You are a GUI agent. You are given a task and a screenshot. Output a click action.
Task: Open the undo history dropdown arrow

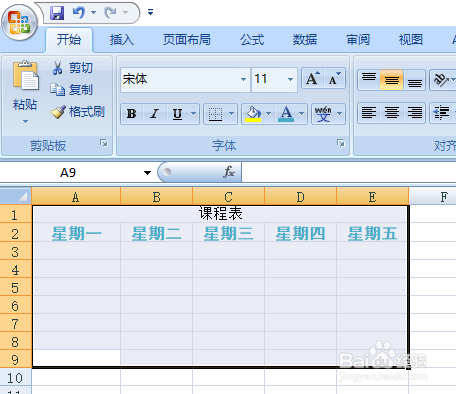pos(94,13)
